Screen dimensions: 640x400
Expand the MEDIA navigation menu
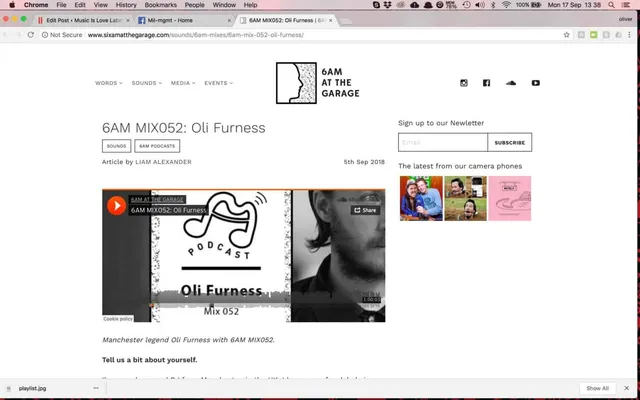[183, 83]
